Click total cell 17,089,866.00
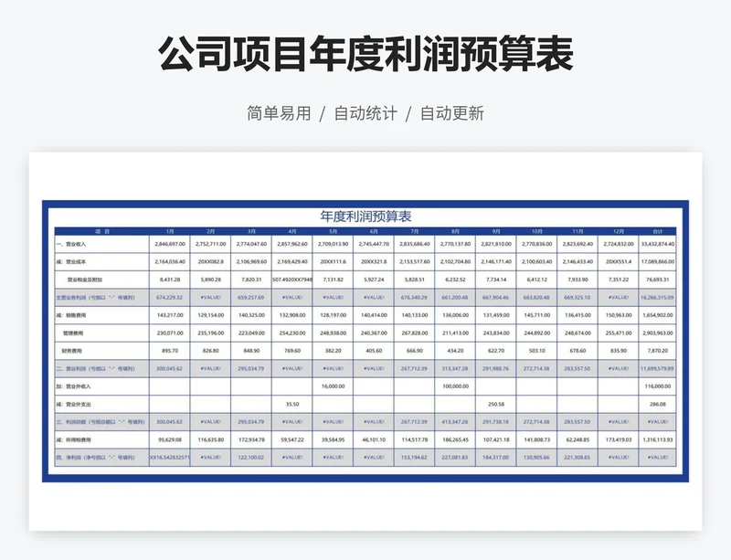The width and height of the screenshot is (731, 560). 657,262
